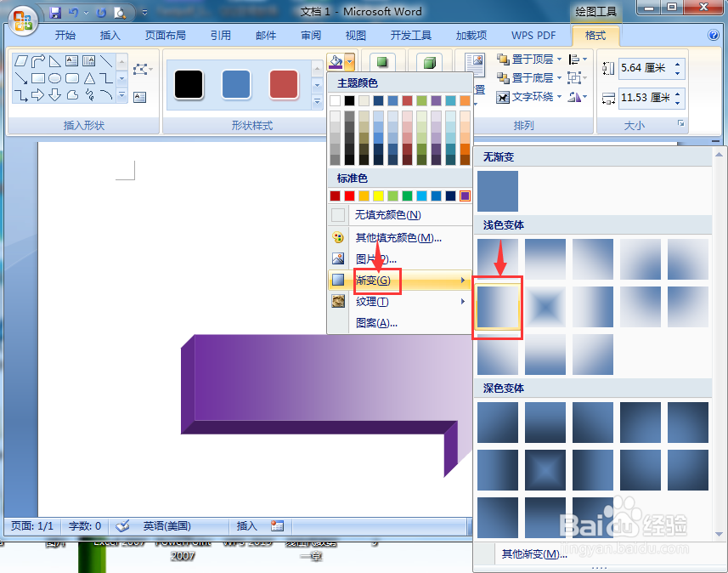Click 字数: 0 in status bar

[84, 526]
